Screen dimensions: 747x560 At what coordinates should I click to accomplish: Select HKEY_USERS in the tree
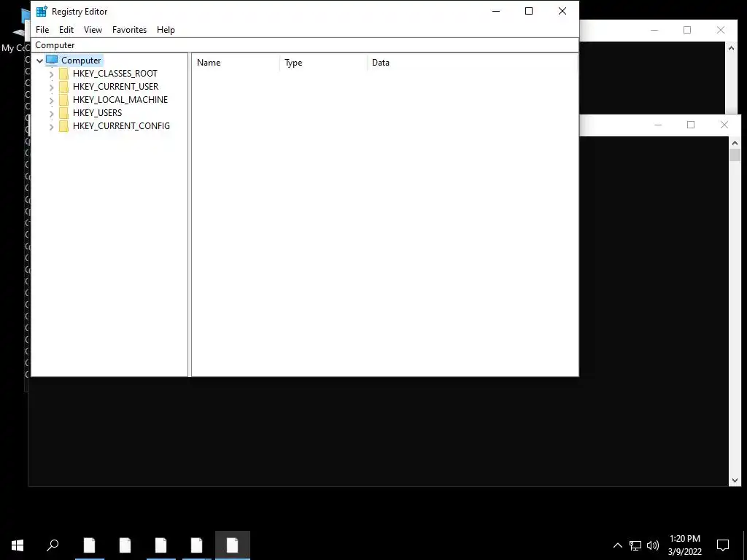coord(97,113)
